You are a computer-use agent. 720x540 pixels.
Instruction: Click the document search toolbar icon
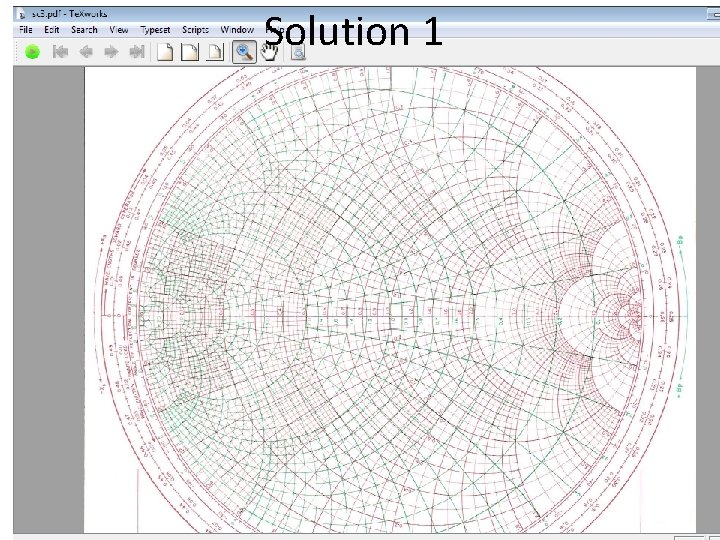pyautogui.click(x=298, y=53)
